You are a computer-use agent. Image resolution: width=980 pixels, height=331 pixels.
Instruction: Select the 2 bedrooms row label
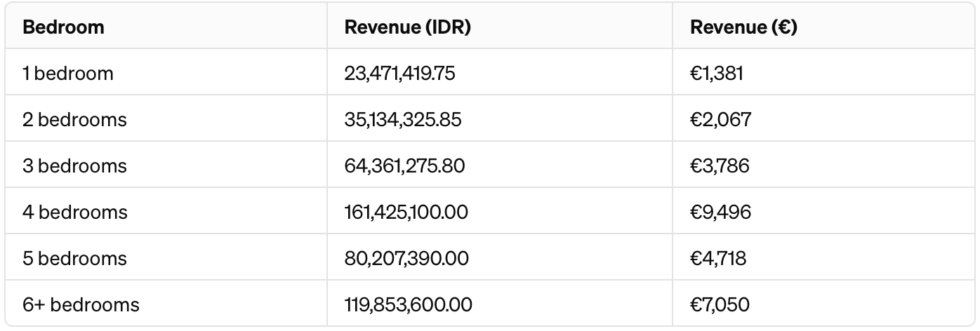[x=74, y=119]
